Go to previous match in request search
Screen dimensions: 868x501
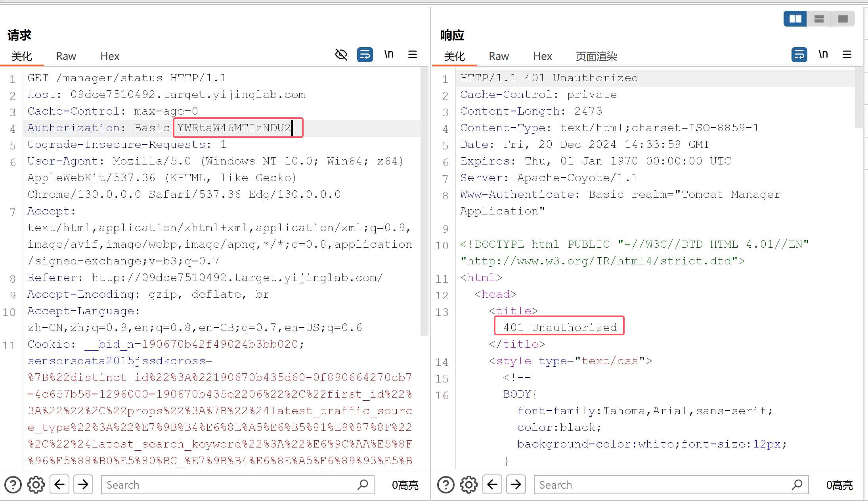point(59,484)
